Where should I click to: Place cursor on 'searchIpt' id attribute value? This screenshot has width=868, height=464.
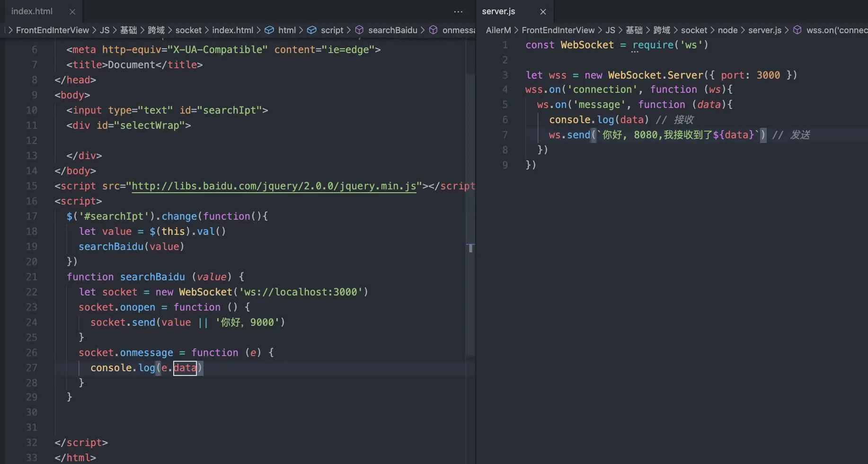(x=230, y=110)
